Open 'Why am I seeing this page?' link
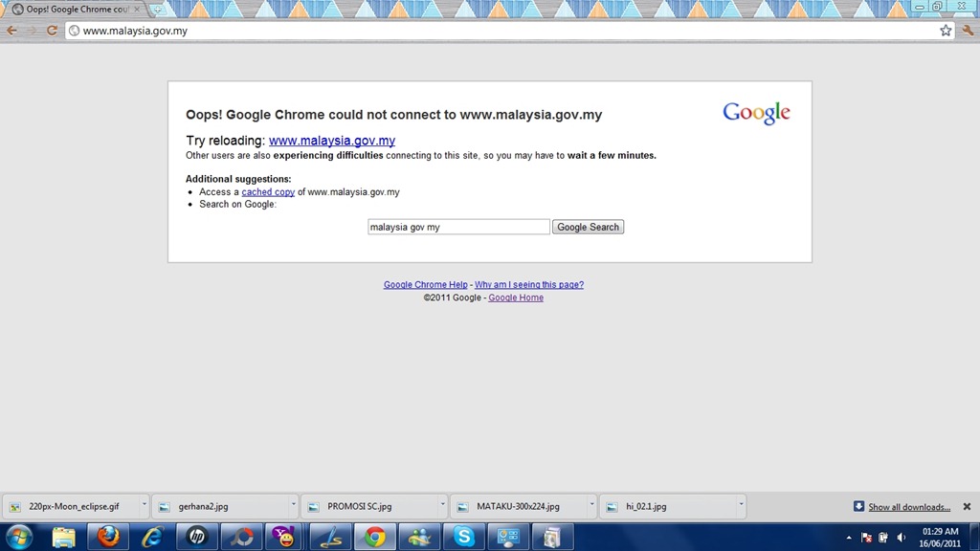 click(x=528, y=284)
